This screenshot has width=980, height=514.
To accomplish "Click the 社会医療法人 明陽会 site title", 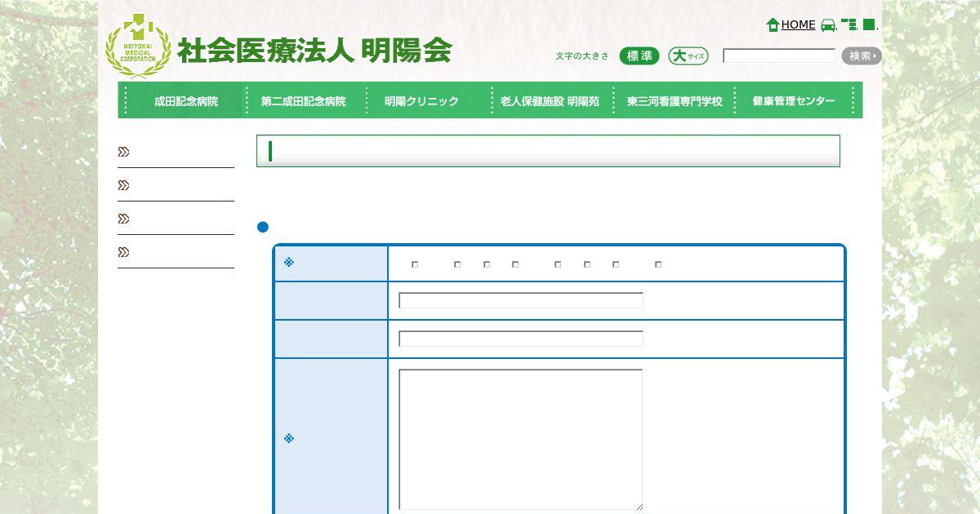I will click(314, 51).
